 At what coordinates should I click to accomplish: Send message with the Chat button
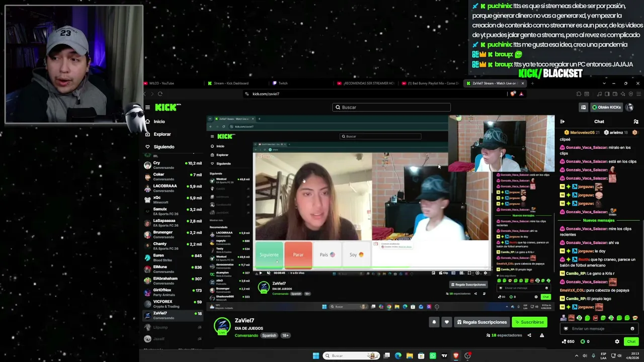tap(631, 342)
